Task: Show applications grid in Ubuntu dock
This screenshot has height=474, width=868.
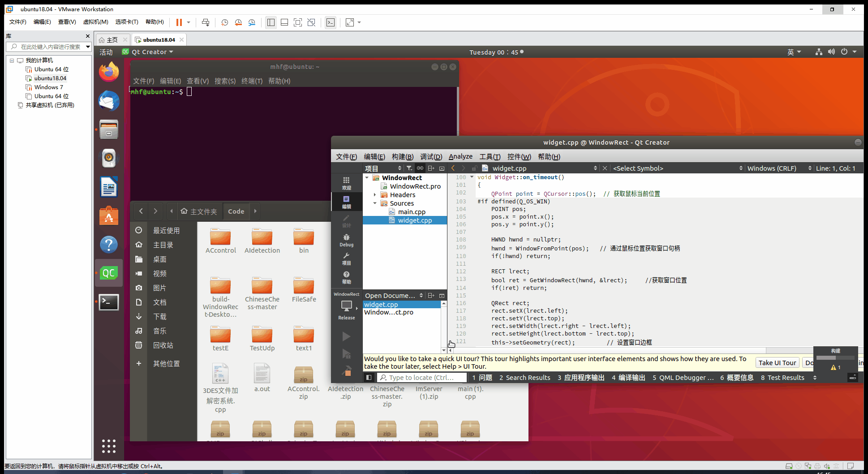Action: (109, 446)
